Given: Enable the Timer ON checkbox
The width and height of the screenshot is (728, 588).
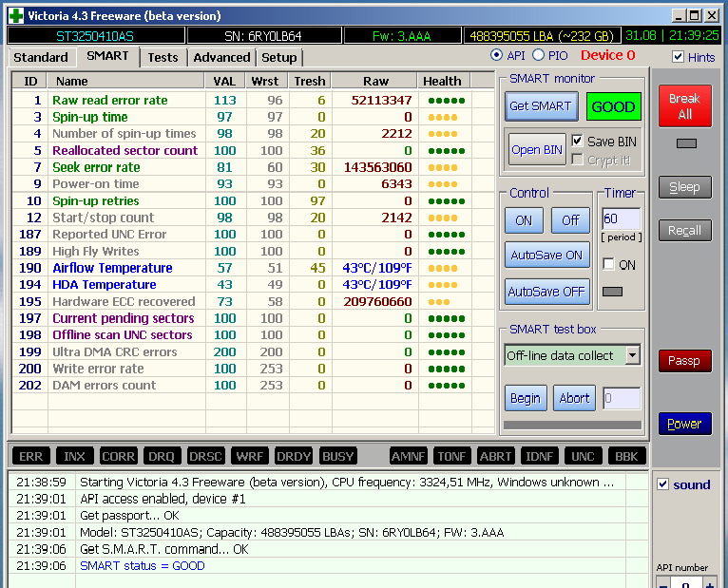Looking at the screenshot, I should pos(608,264).
